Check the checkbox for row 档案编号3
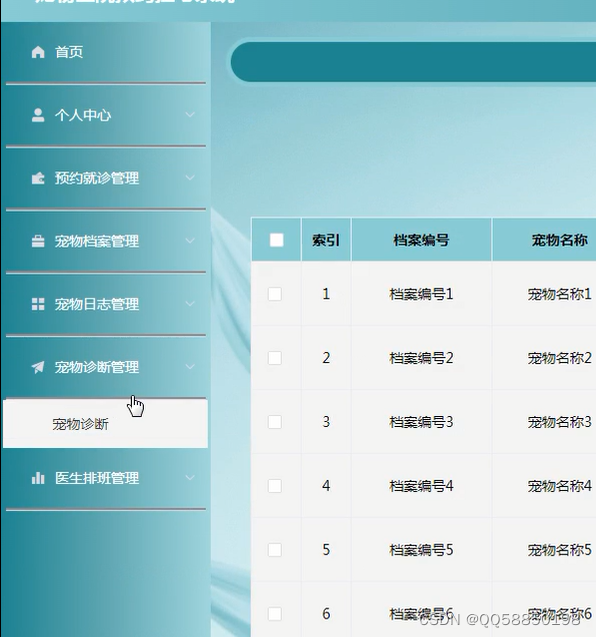 pos(275,422)
